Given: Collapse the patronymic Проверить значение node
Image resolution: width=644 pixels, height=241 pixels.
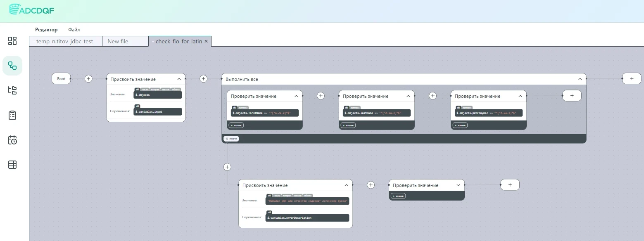Looking at the screenshot, I should [x=520, y=96].
